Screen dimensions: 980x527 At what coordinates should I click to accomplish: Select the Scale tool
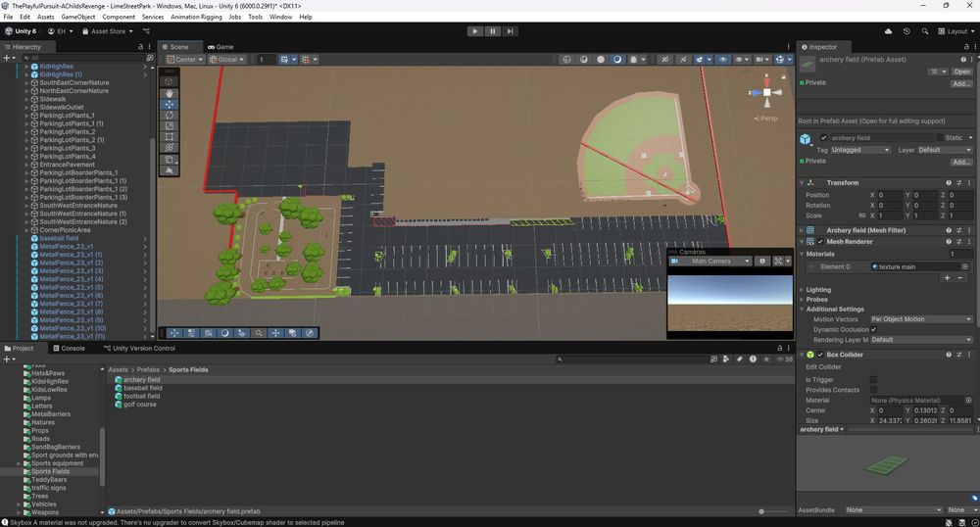point(170,125)
